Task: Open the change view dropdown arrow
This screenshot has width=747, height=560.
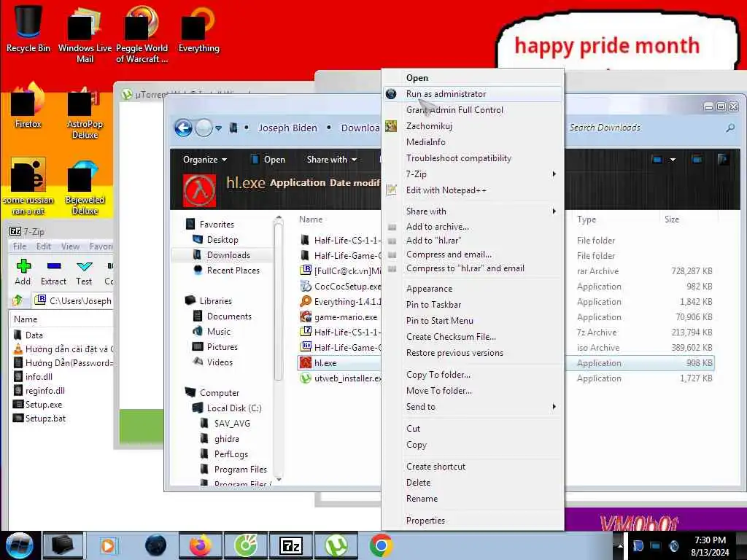Action: point(673,160)
